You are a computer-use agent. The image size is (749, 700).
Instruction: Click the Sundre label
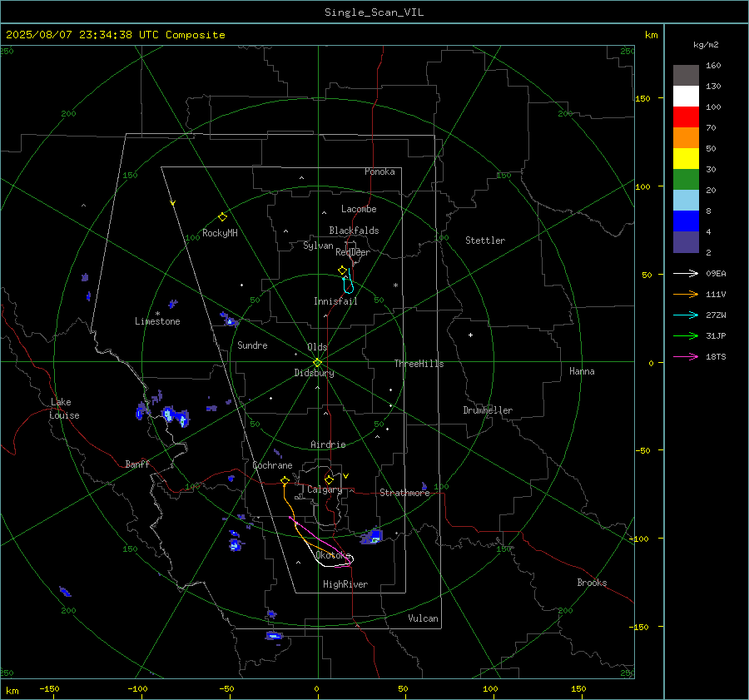(x=252, y=345)
